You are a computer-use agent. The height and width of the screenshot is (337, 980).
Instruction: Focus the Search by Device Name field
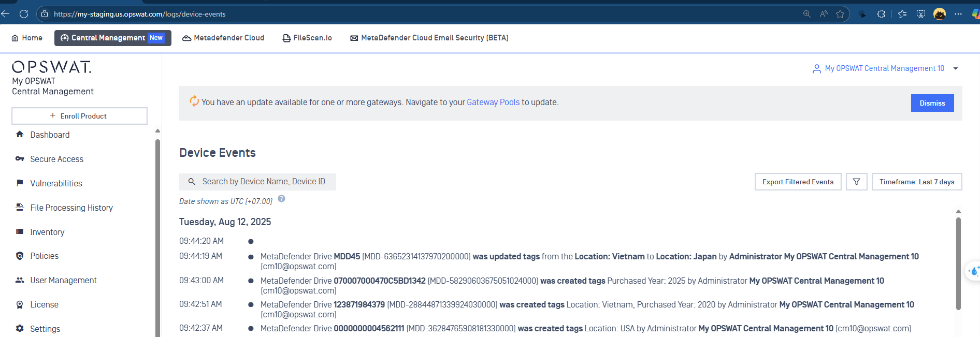click(x=257, y=182)
